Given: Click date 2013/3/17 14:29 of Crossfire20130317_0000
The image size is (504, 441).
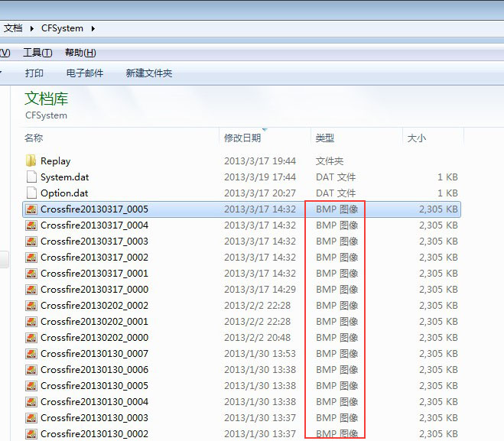Looking at the screenshot, I should [260, 290].
